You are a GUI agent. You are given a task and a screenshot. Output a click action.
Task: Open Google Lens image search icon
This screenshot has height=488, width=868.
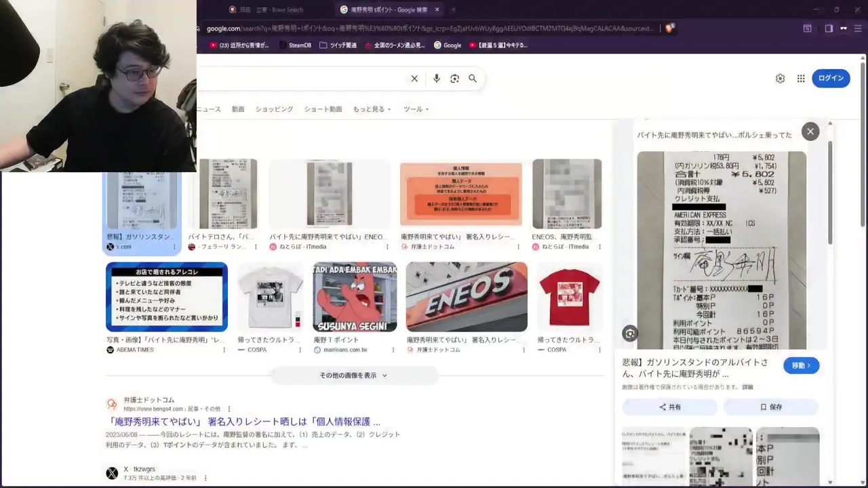[454, 79]
